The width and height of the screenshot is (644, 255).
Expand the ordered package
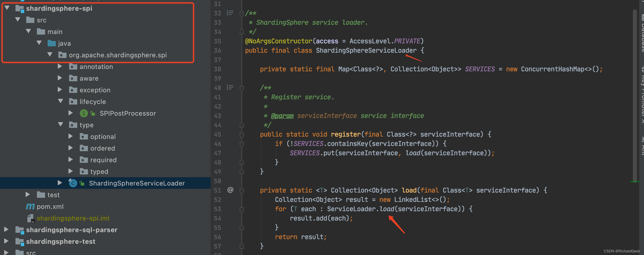[x=71, y=148]
